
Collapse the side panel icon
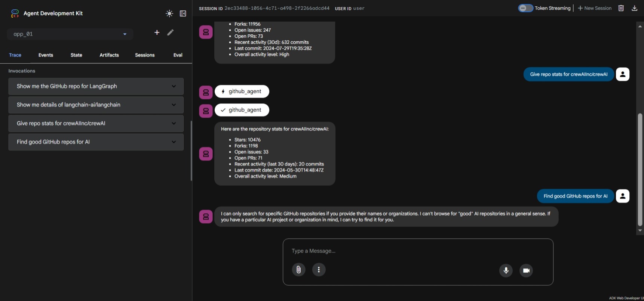click(183, 13)
